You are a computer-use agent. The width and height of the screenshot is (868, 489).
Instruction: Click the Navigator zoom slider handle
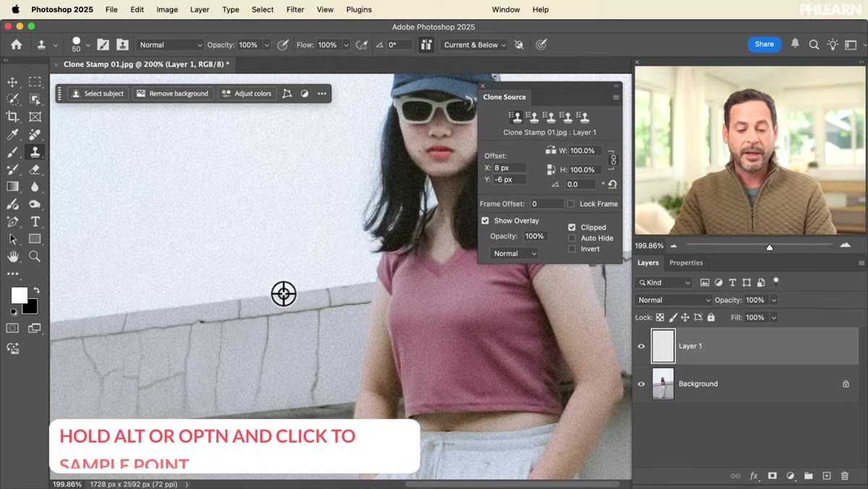[x=770, y=247]
